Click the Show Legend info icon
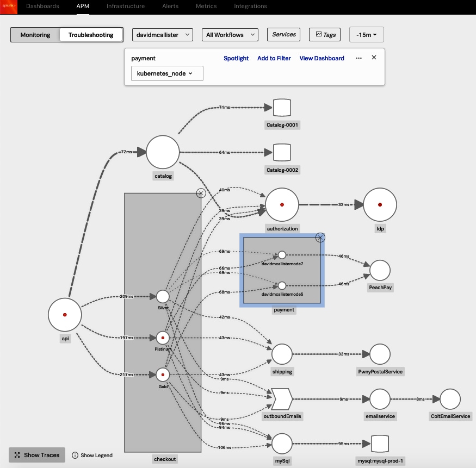The width and height of the screenshot is (476, 468). [x=75, y=455]
